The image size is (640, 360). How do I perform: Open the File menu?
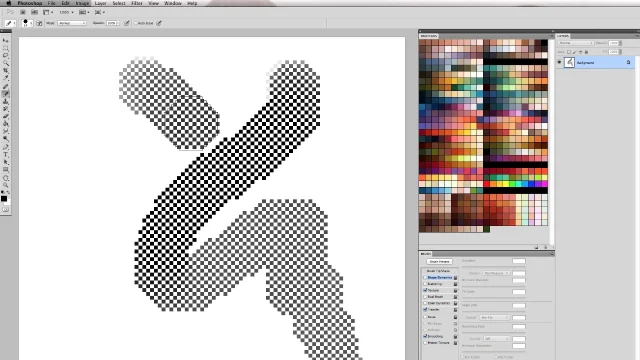coord(51,3)
